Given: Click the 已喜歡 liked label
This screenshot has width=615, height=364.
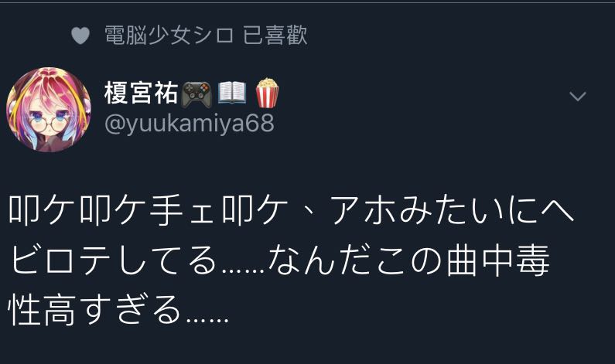Looking at the screenshot, I should pyautogui.click(x=275, y=36).
